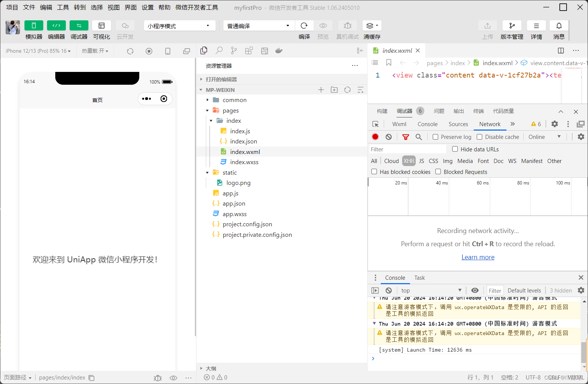Switch to the Wxml tab
Viewport: 588px width, 384px height.
pyautogui.click(x=399, y=124)
